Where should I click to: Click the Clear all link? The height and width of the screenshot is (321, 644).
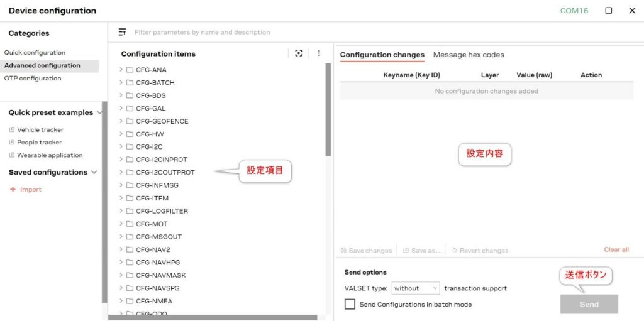coord(616,249)
